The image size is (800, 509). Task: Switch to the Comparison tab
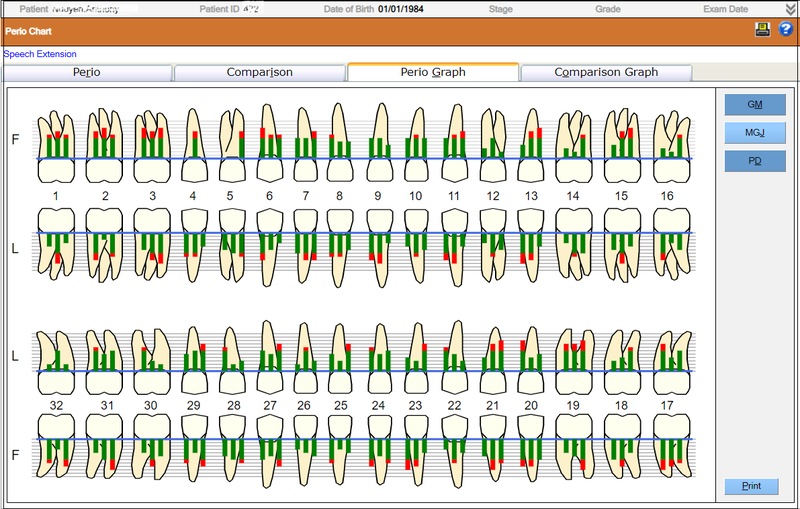259,73
